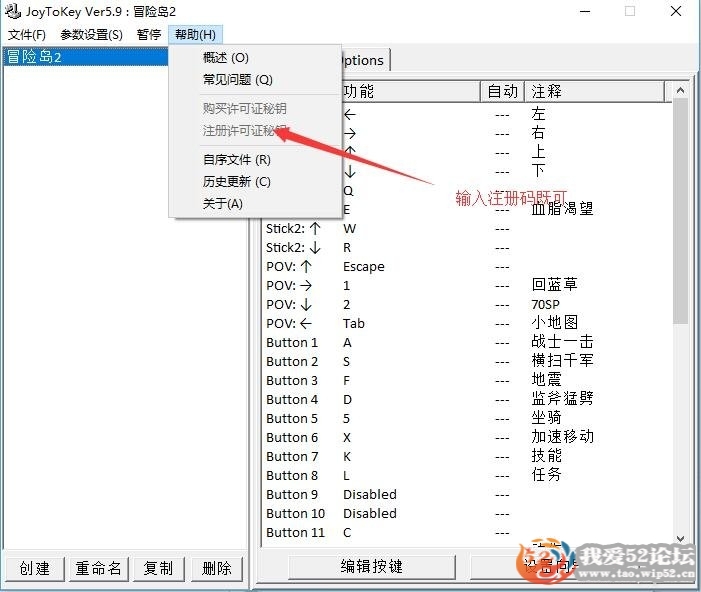Click the 横扫千军 comment cell
The height and width of the screenshot is (592, 701).
(x=562, y=360)
